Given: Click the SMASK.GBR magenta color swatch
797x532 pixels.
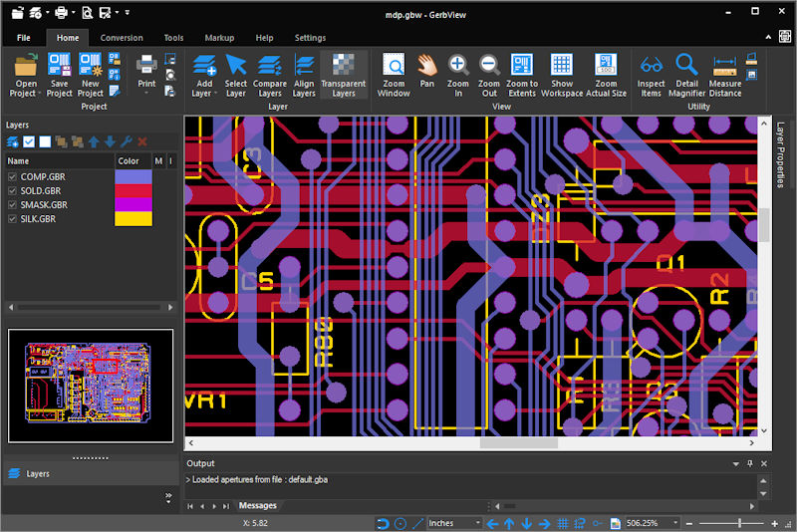Looking at the screenshot, I should (133, 204).
